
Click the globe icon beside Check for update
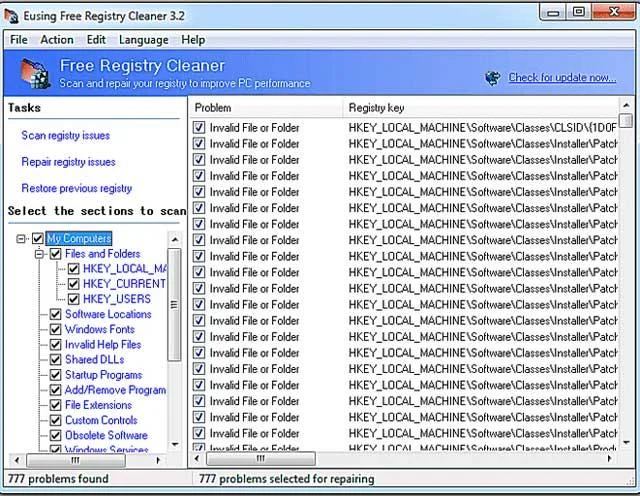493,78
